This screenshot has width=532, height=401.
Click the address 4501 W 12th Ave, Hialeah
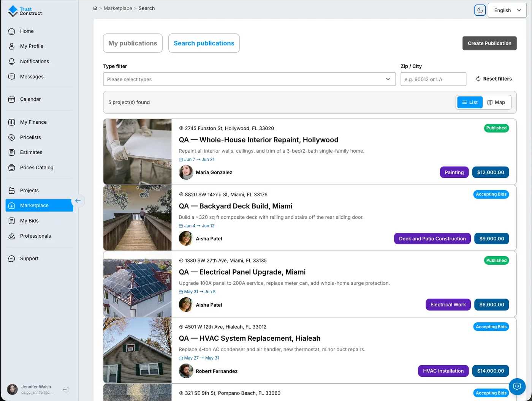click(225, 327)
